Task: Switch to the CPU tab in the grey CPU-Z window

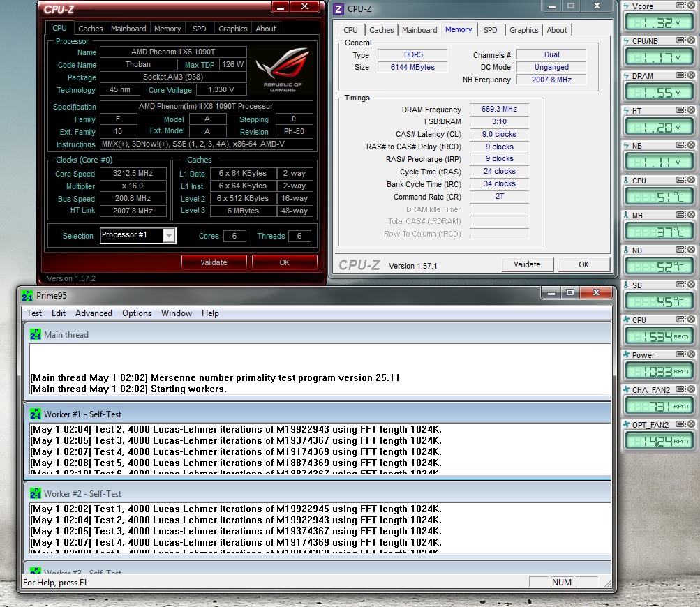Action: click(350, 30)
